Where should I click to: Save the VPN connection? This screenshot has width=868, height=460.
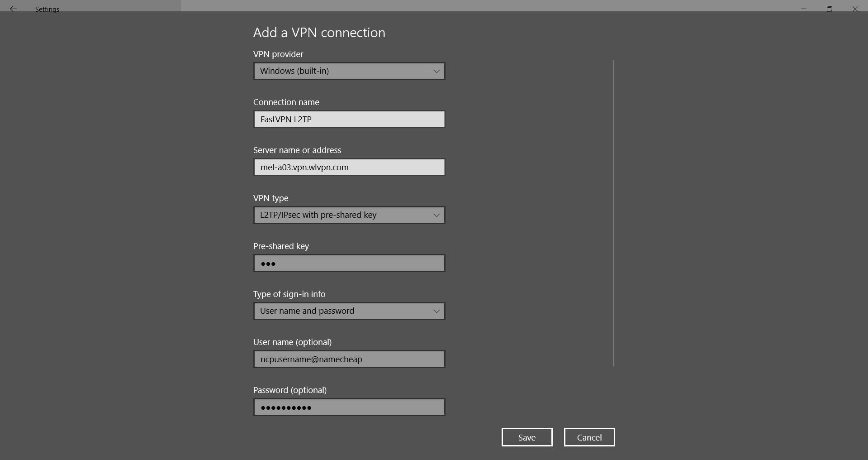coord(527,437)
